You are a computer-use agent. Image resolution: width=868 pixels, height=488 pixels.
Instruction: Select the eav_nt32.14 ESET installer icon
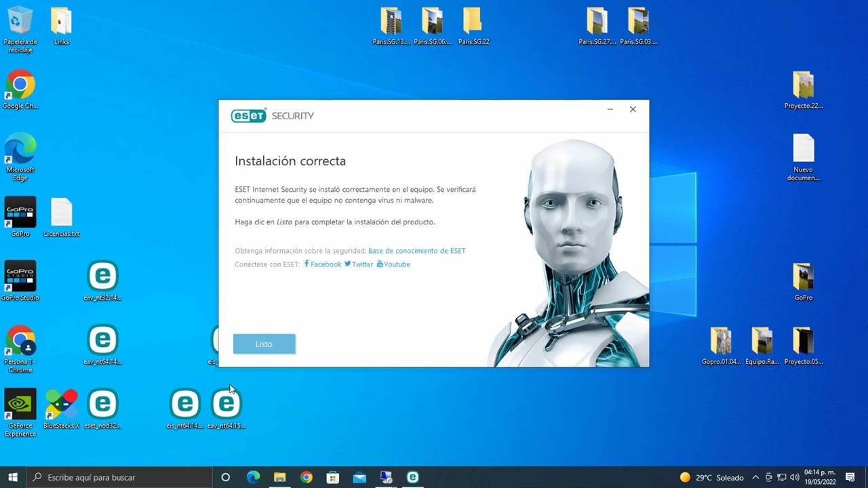pos(102,281)
